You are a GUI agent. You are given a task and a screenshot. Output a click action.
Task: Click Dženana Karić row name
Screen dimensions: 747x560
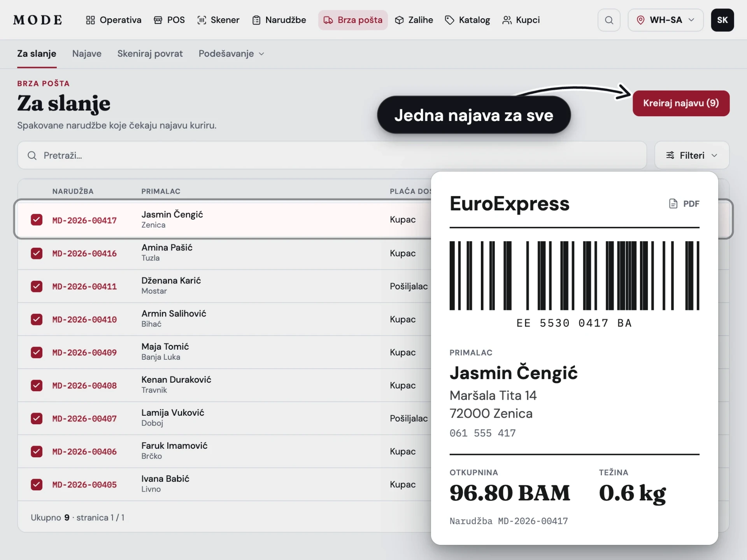pyautogui.click(x=171, y=281)
